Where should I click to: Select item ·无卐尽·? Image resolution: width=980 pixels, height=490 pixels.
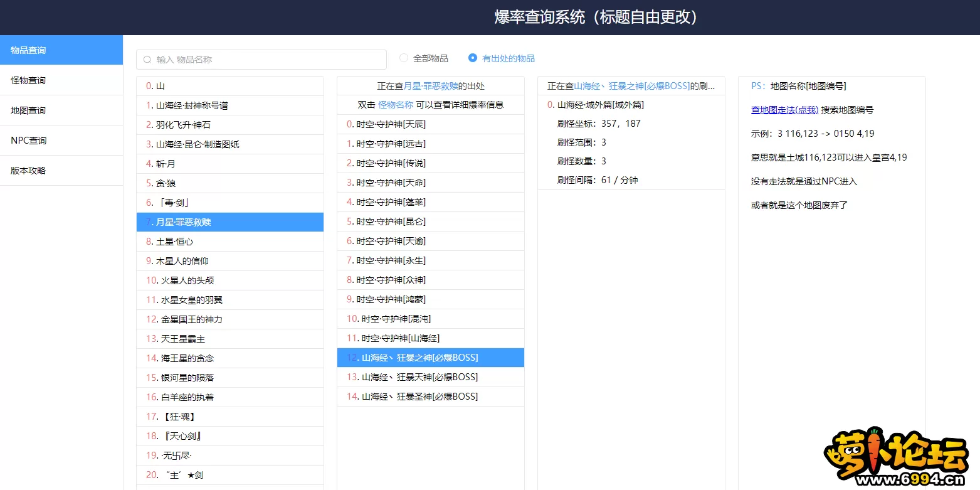[x=230, y=455]
